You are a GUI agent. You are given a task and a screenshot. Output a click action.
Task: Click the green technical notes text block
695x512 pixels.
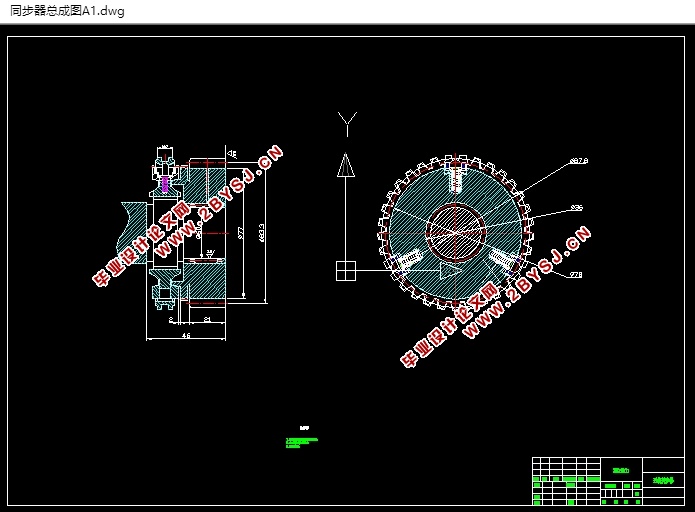[301, 443]
